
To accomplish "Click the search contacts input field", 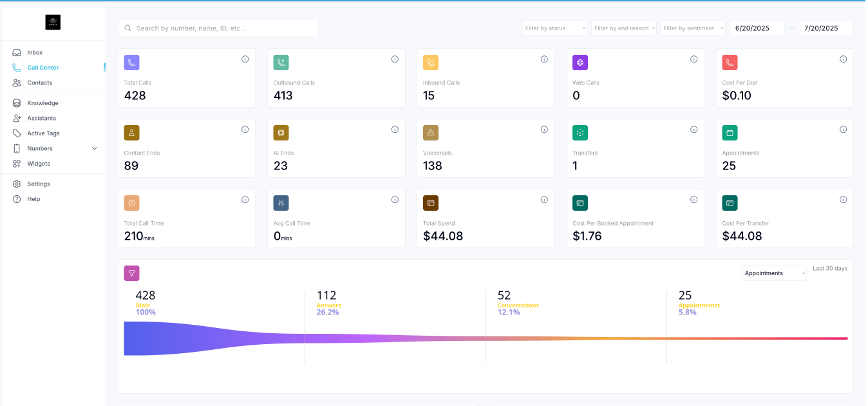I will [x=218, y=28].
